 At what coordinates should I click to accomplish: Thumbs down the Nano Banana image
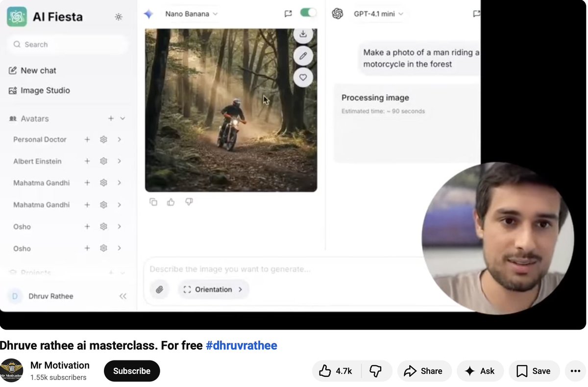coord(189,202)
